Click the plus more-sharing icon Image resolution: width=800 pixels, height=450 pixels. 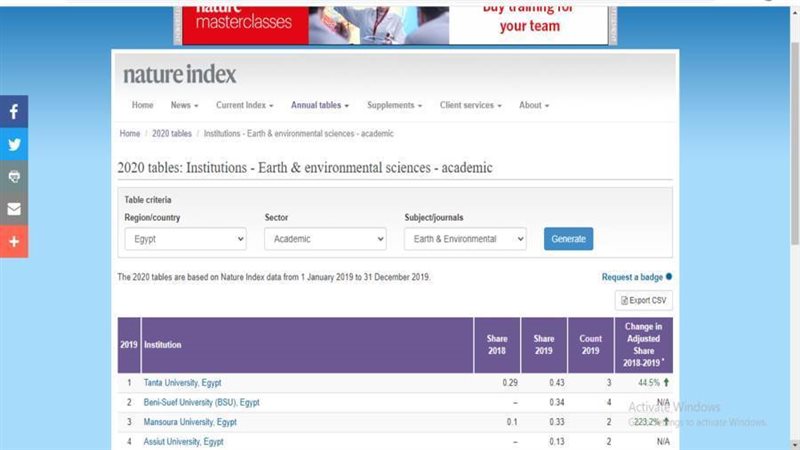[x=14, y=241]
